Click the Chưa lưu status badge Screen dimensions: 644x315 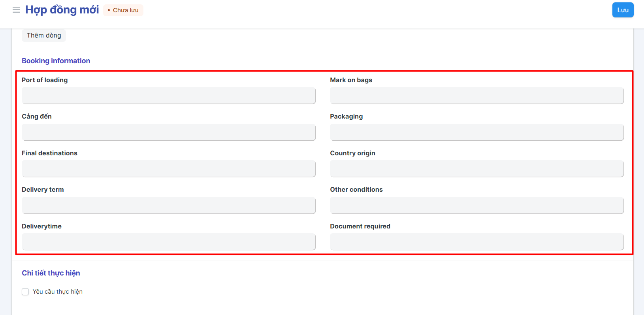[123, 10]
